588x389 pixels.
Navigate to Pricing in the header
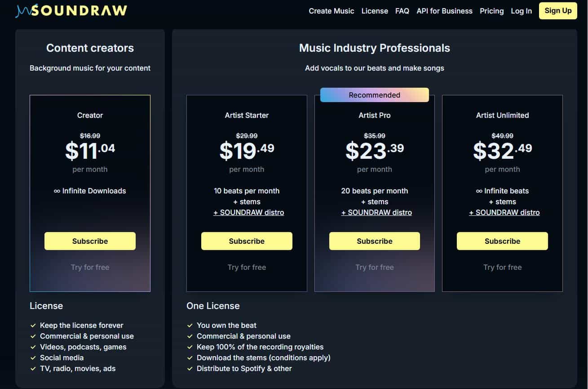491,11
